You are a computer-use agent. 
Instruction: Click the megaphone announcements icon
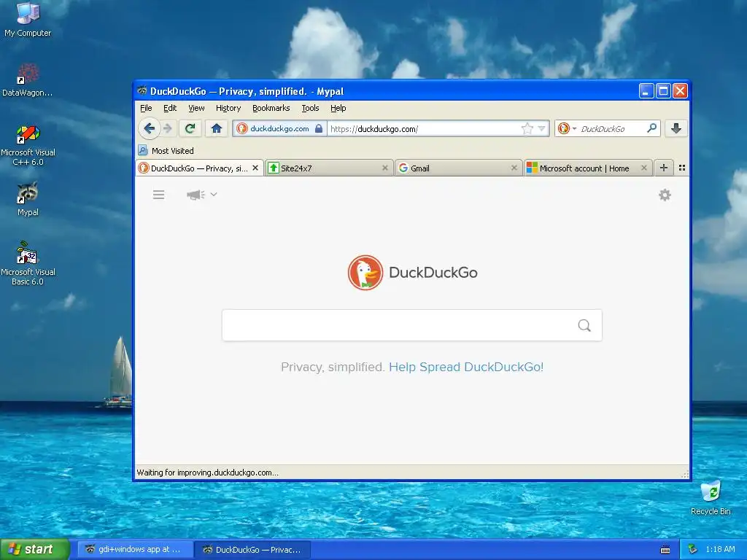pos(196,195)
